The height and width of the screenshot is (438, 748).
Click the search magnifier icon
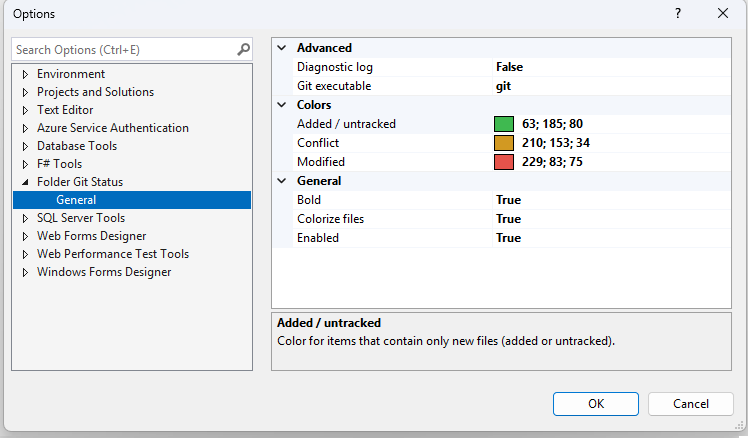tap(243, 49)
